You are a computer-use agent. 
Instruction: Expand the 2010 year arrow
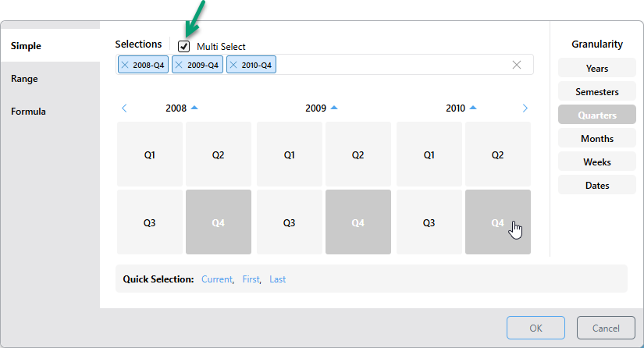tap(473, 108)
